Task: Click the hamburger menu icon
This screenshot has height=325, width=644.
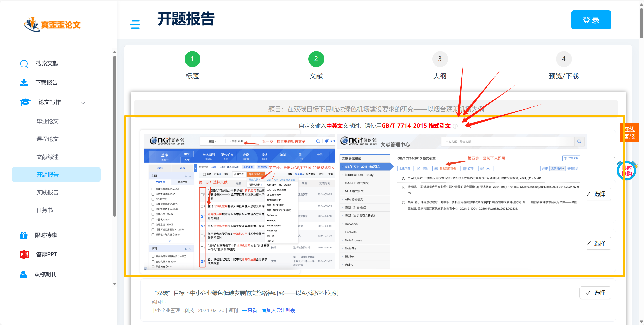Action: tap(135, 25)
